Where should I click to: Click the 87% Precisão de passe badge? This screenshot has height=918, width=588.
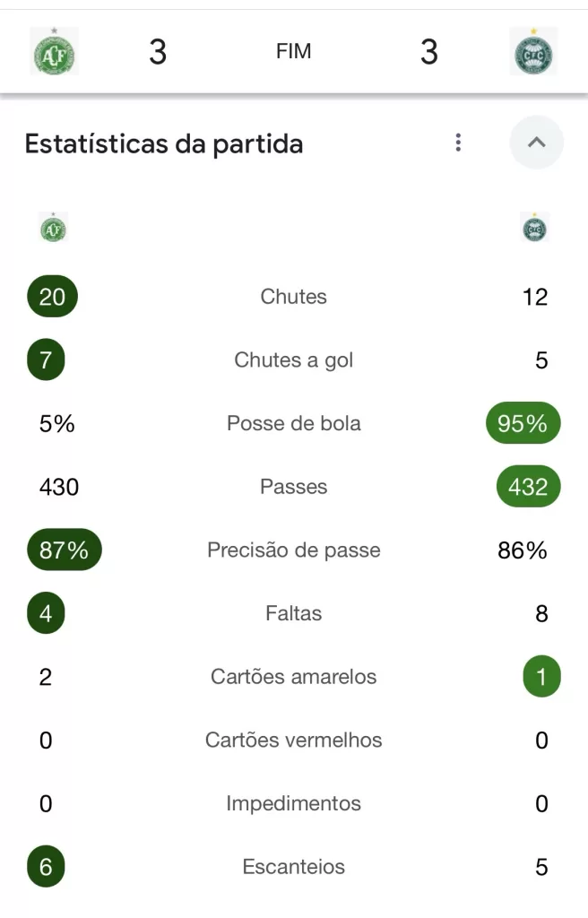tap(64, 550)
